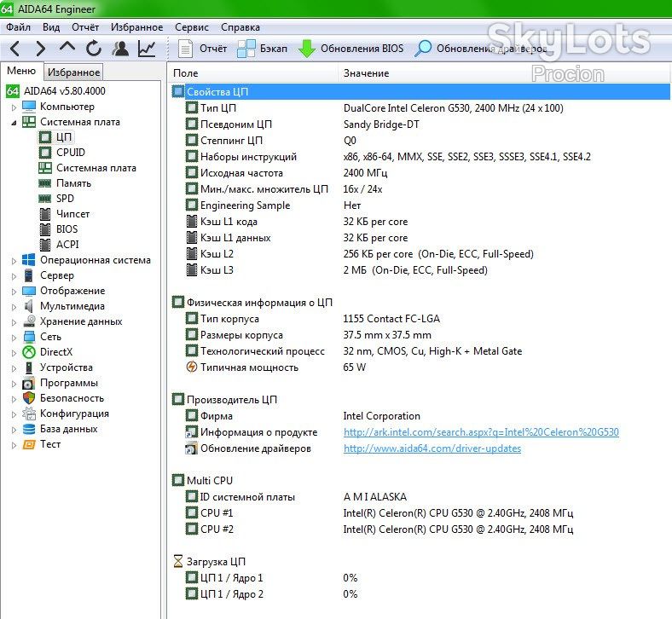
Task: Click the Forward navigation arrow
Action: click(x=41, y=49)
